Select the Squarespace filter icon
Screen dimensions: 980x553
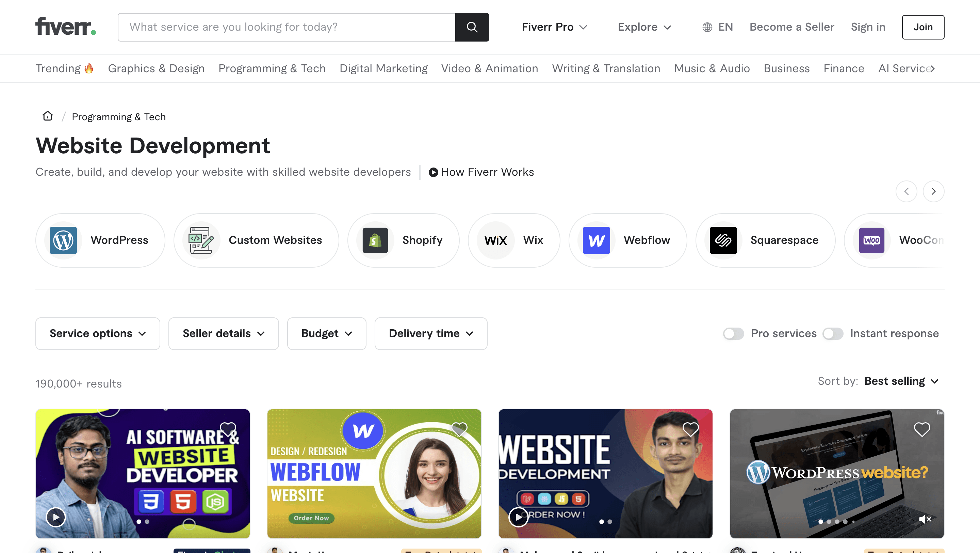723,240
